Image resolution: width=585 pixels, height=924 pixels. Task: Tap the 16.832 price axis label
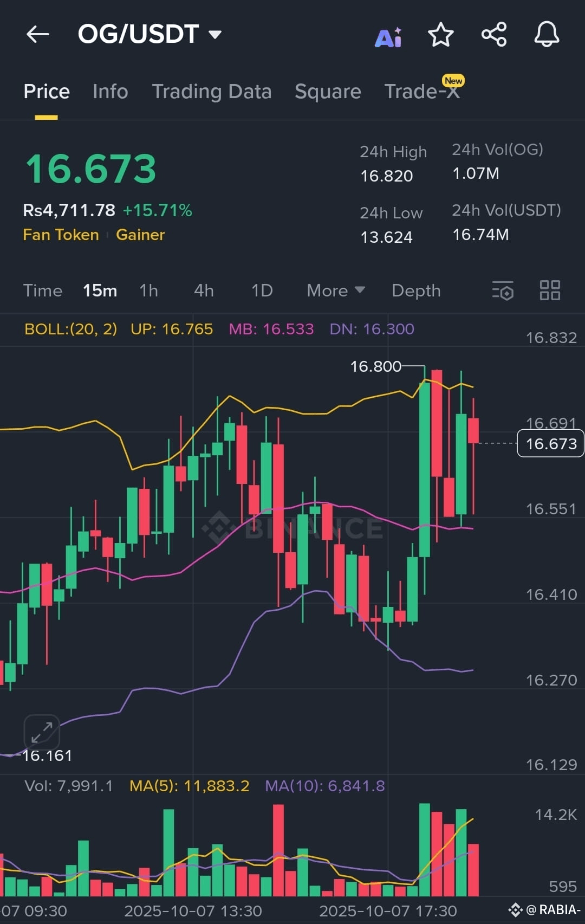[551, 338]
